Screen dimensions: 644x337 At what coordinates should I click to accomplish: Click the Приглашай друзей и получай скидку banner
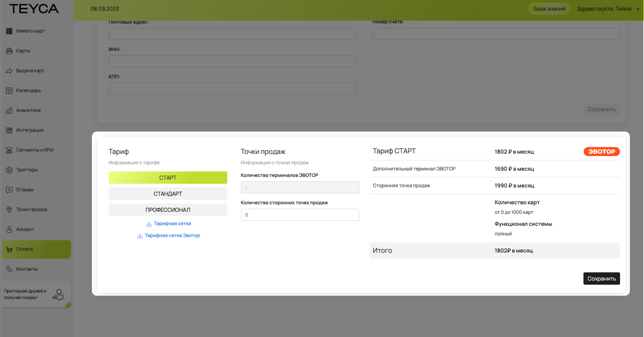click(x=37, y=294)
